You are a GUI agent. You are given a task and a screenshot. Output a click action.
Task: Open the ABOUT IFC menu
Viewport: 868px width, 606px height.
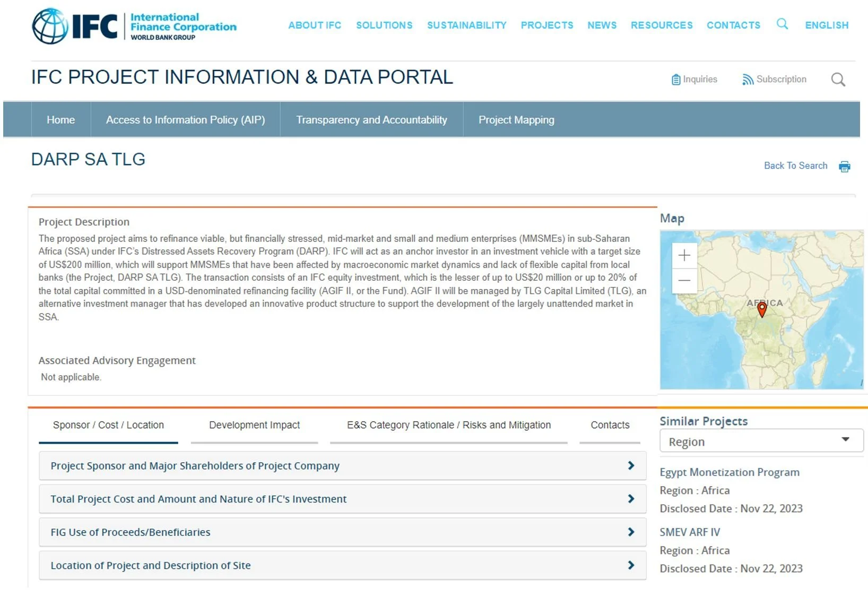[315, 25]
